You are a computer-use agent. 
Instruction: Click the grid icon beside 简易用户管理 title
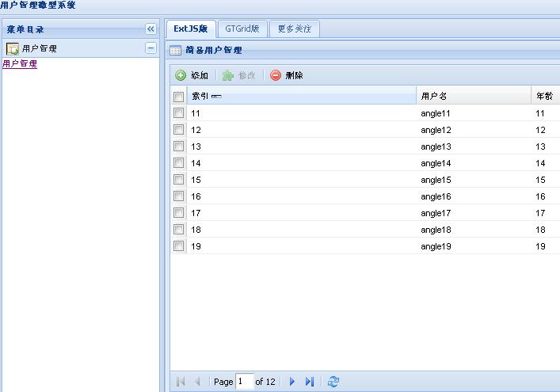(176, 51)
